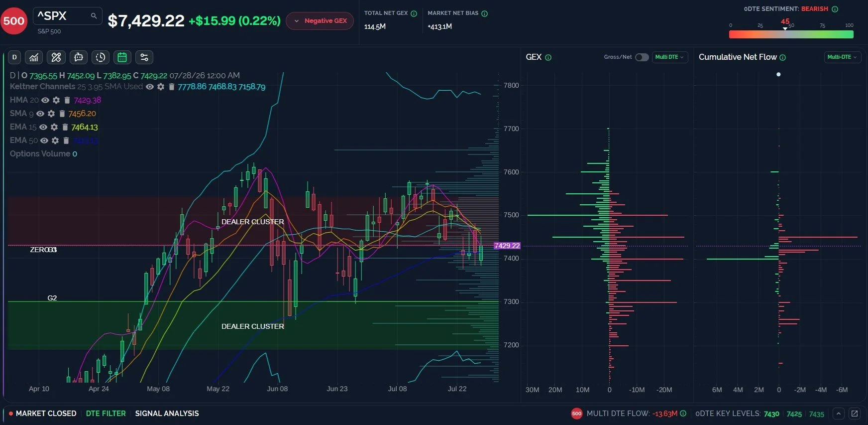Toggle the Gross/Net switch
This screenshot has width=868, height=425.
pos(642,57)
